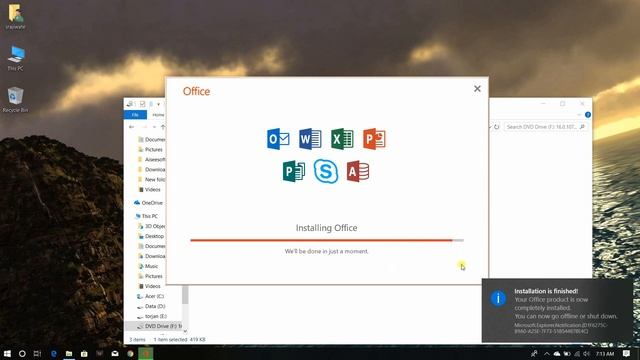This screenshot has height=360, width=640.
Task: Open the File tab in File Explorer
Action: click(x=135, y=115)
